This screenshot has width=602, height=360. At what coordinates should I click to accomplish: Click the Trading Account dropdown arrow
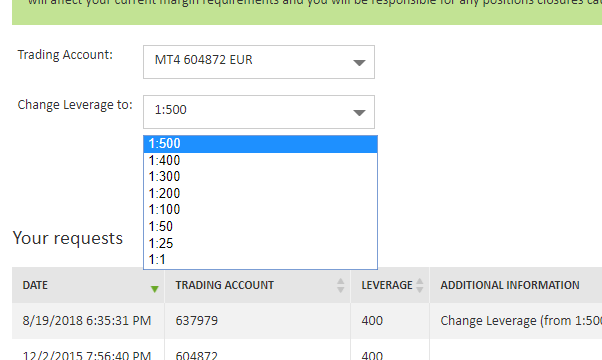(359, 63)
